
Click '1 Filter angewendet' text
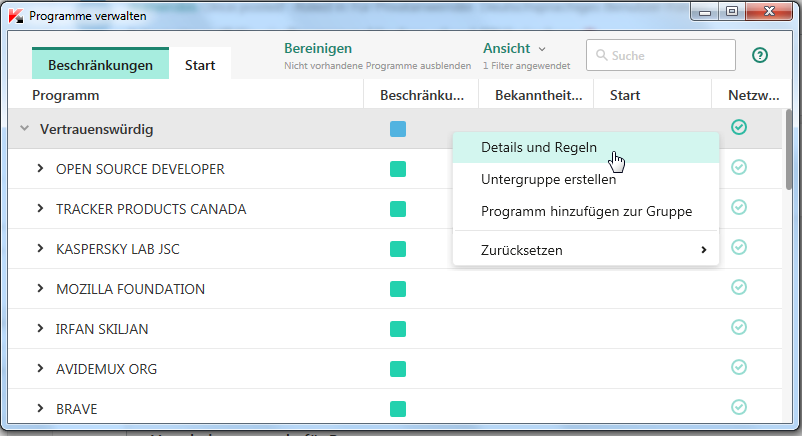(x=526, y=66)
